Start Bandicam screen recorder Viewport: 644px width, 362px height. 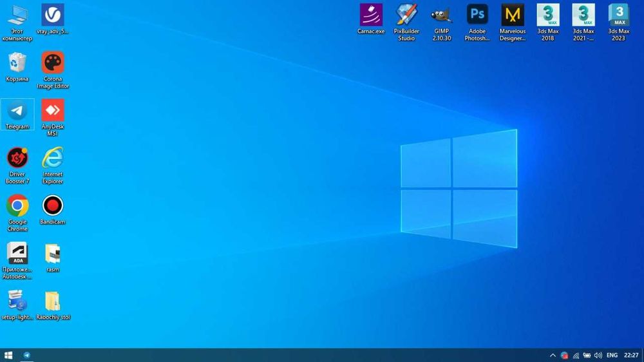[53, 210]
